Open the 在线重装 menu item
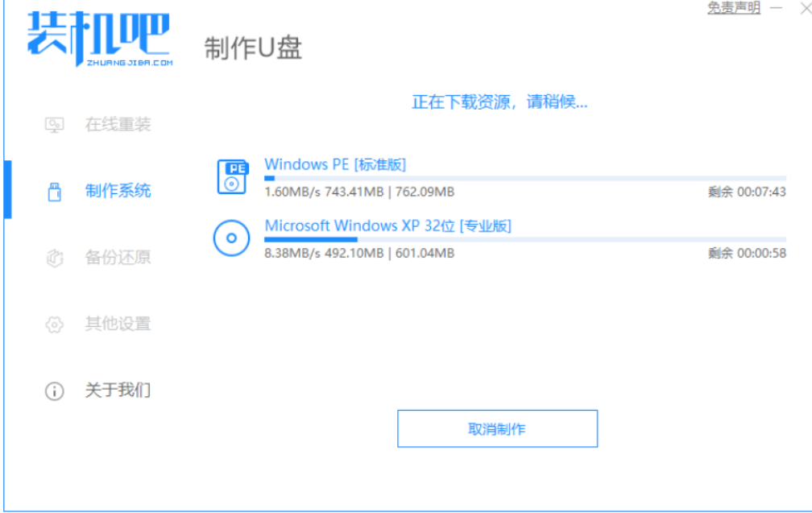812x513 pixels. [x=118, y=125]
